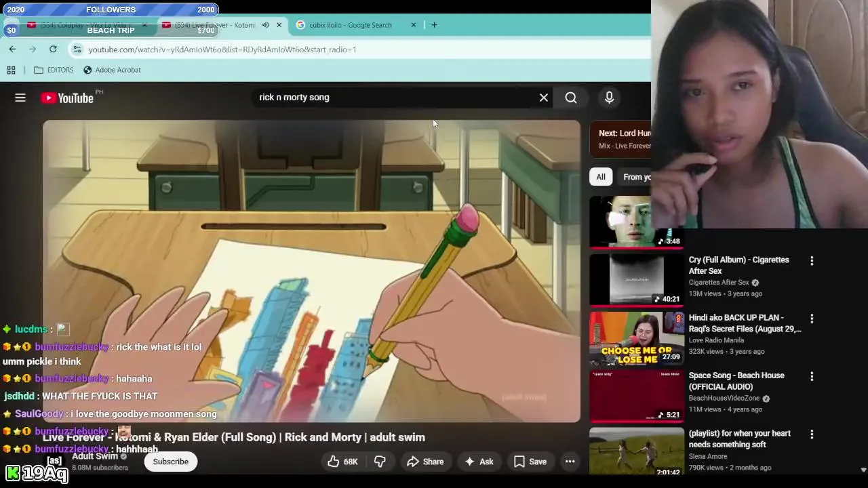Screen dimensions: 868x488
Task: Open the Space Song 5:21 thumbnail
Action: [x=637, y=395]
